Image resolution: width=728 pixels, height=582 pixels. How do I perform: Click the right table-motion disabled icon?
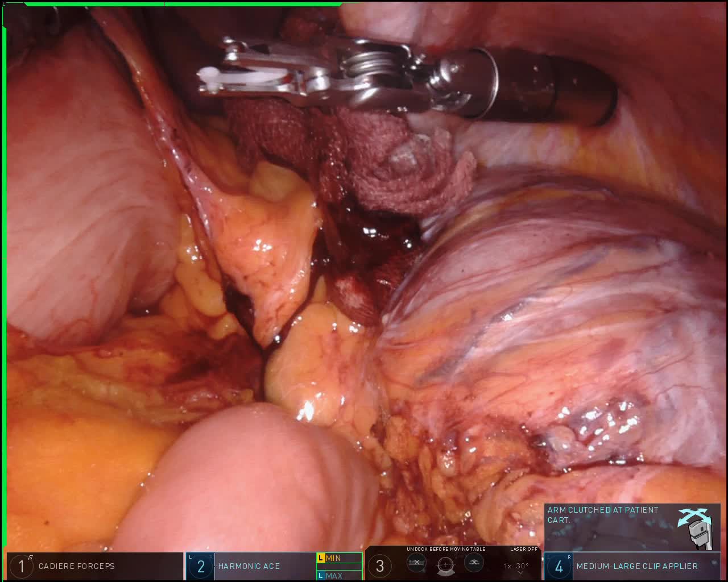[x=474, y=562]
